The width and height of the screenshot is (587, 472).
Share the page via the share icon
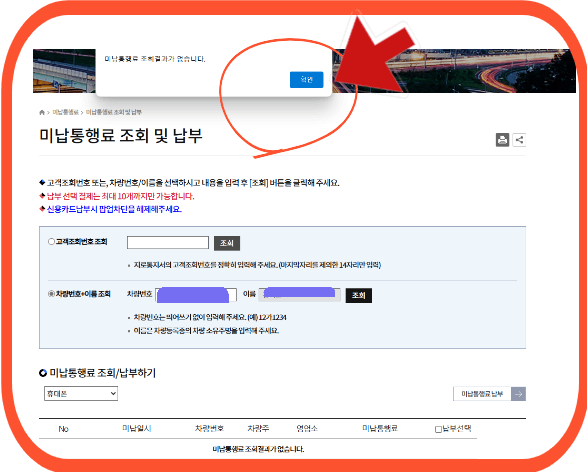click(519, 140)
